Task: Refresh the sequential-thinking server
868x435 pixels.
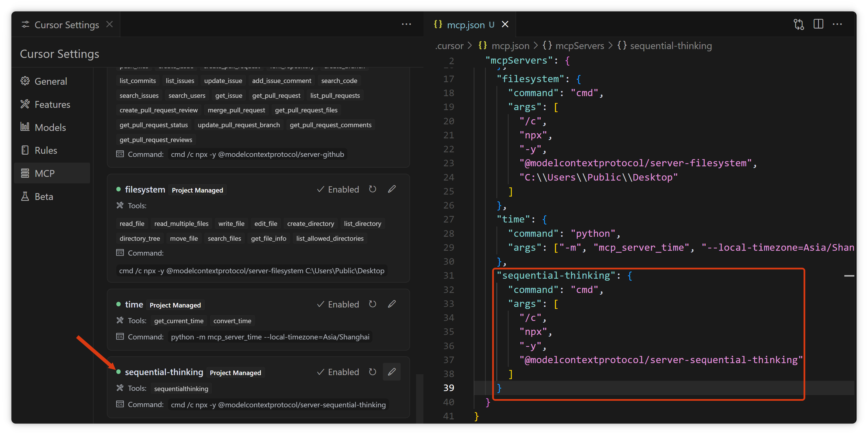Action: (x=372, y=372)
